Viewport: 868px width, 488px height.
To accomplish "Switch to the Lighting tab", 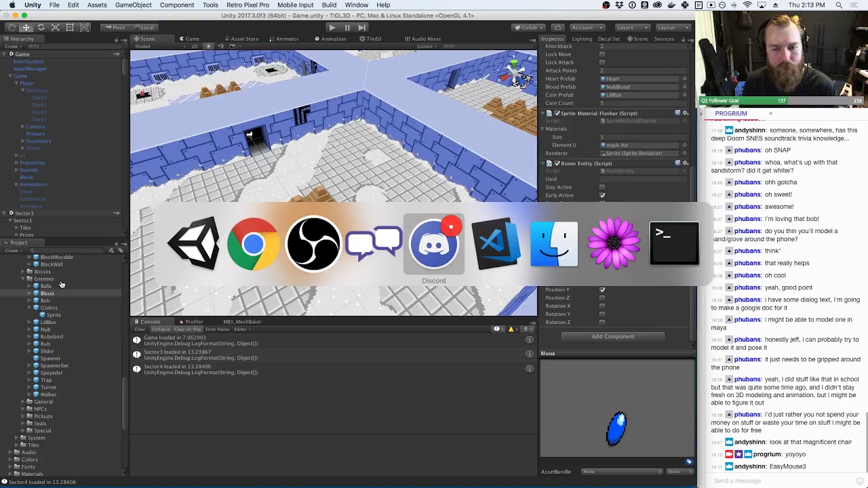I will (582, 39).
